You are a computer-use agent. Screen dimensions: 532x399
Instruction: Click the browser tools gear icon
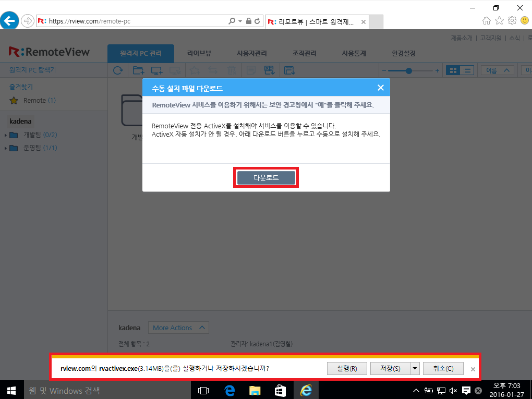(x=512, y=21)
